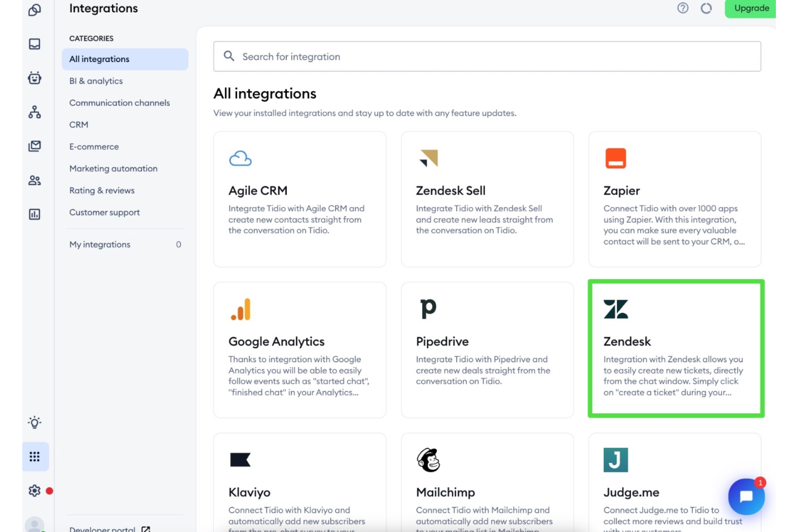Click the Google Analytics bar logo
The image size is (798, 532).
click(x=241, y=309)
